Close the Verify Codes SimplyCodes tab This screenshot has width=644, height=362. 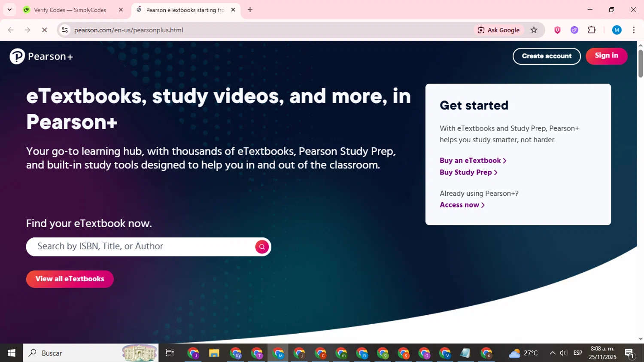point(121,10)
